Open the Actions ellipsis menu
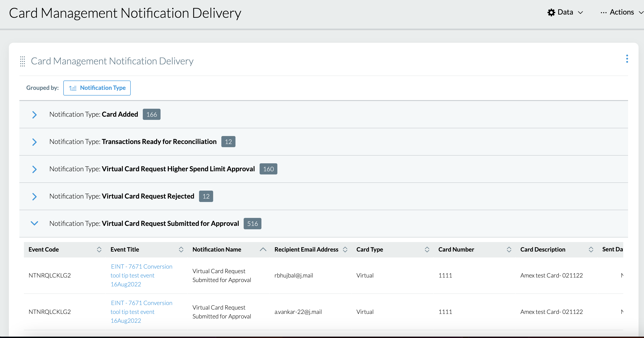Screen dimensions: 644x338 603,12
